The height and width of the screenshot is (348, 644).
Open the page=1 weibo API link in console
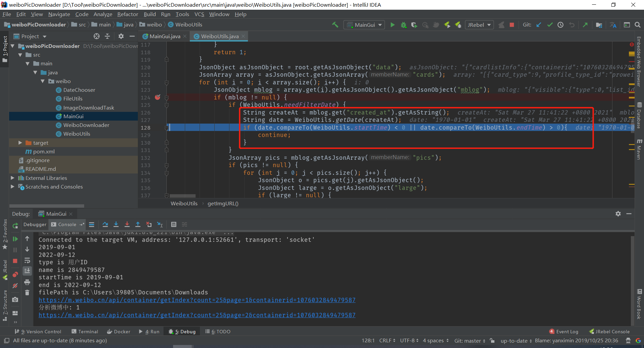click(x=197, y=300)
